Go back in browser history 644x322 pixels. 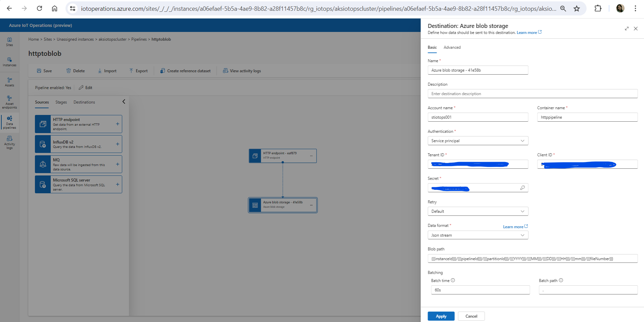[9, 8]
